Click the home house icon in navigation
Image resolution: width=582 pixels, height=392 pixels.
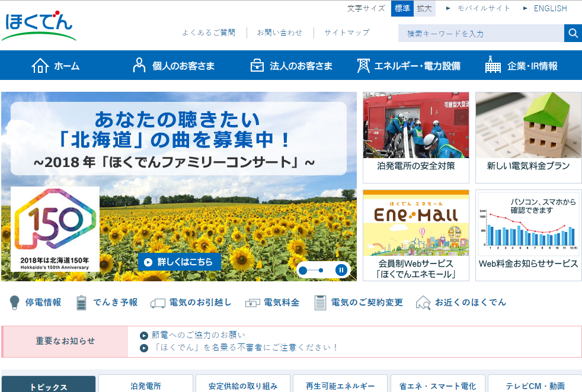[x=40, y=66]
